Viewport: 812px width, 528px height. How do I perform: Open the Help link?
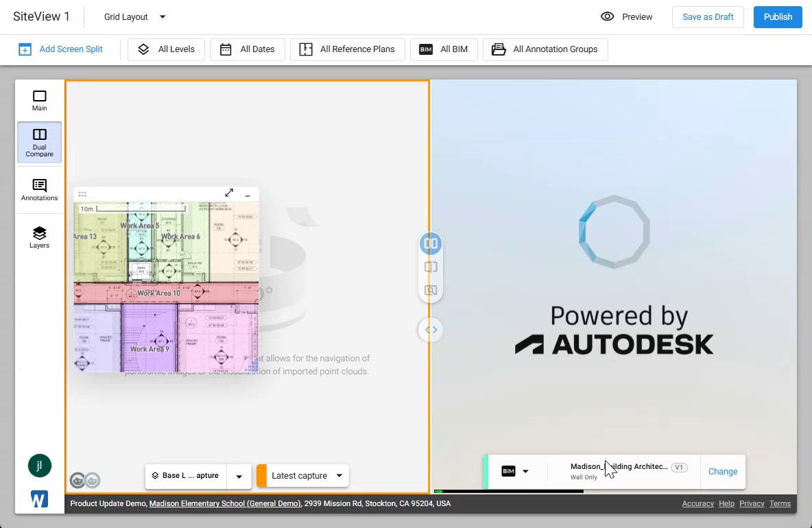pos(726,503)
